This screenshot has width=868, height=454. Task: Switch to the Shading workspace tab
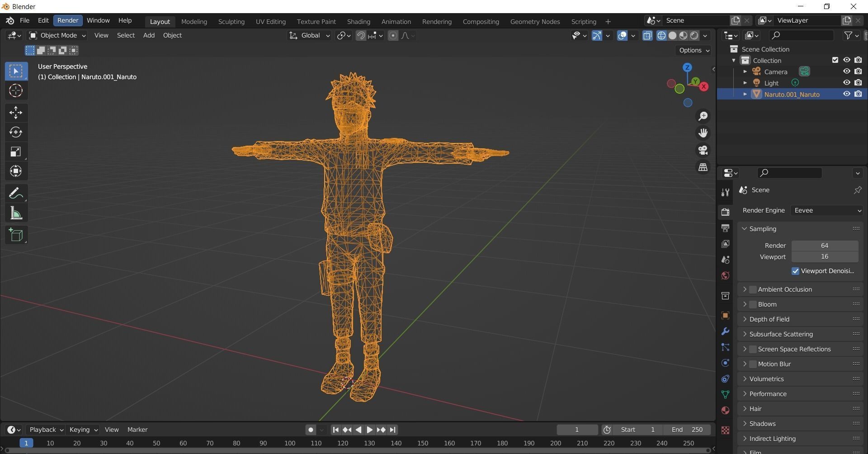click(359, 21)
